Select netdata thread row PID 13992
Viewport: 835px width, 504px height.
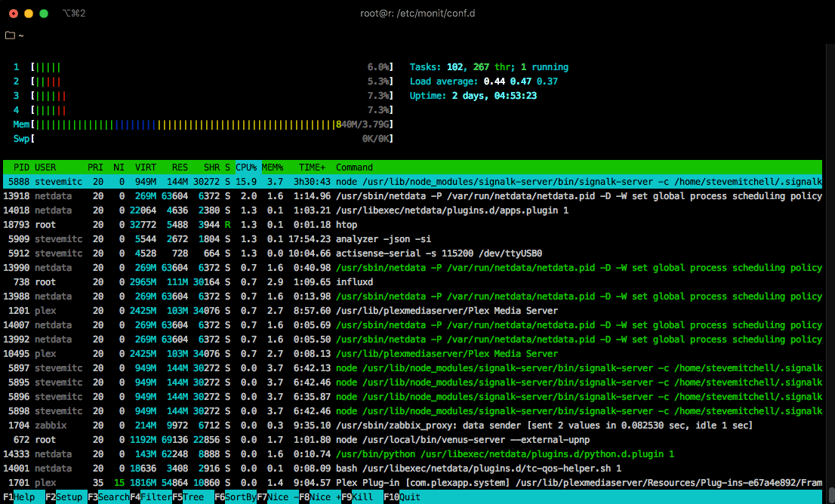(x=413, y=340)
